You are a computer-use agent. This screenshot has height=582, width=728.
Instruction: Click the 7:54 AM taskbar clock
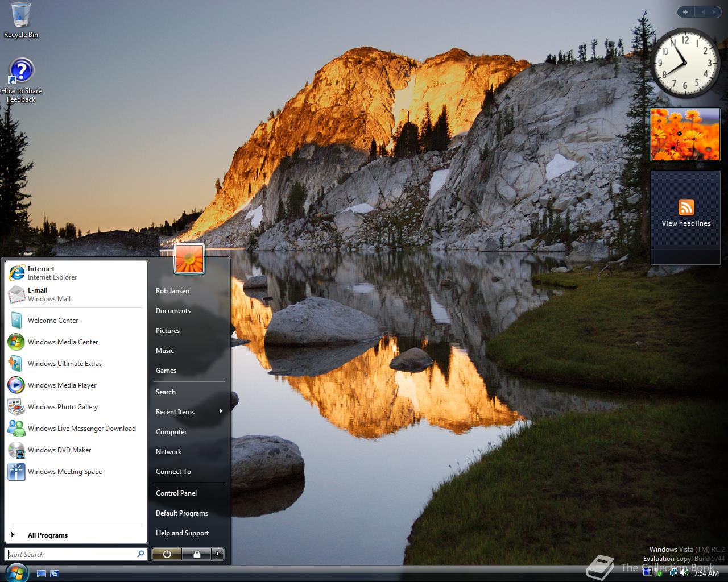point(706,573)
